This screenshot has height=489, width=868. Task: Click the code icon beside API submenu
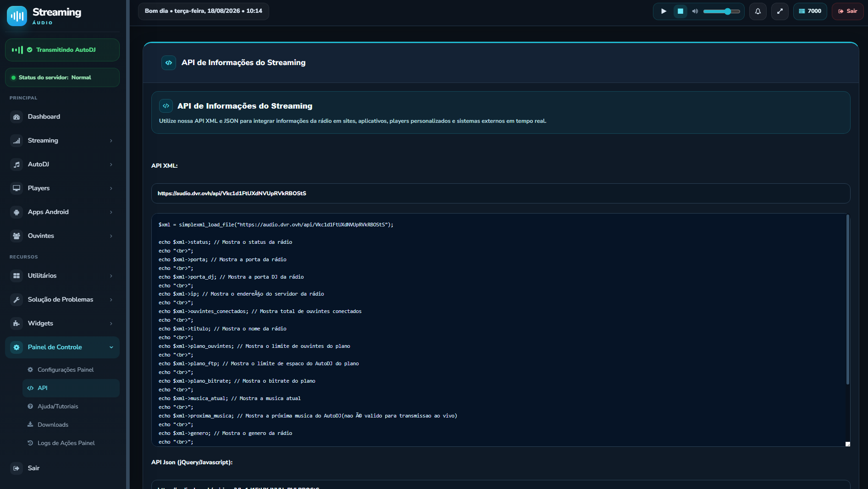pos(30,388)
